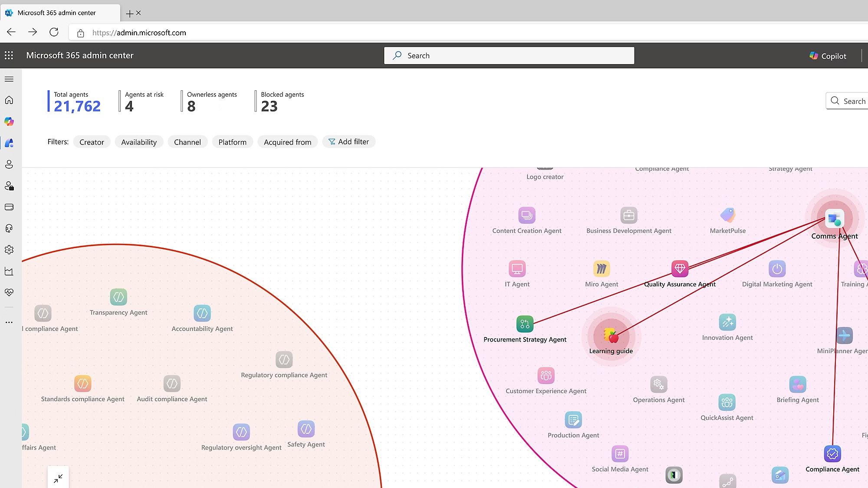Open the Creator filter dropdown
The image size is (868, 488).
[92, 142]
